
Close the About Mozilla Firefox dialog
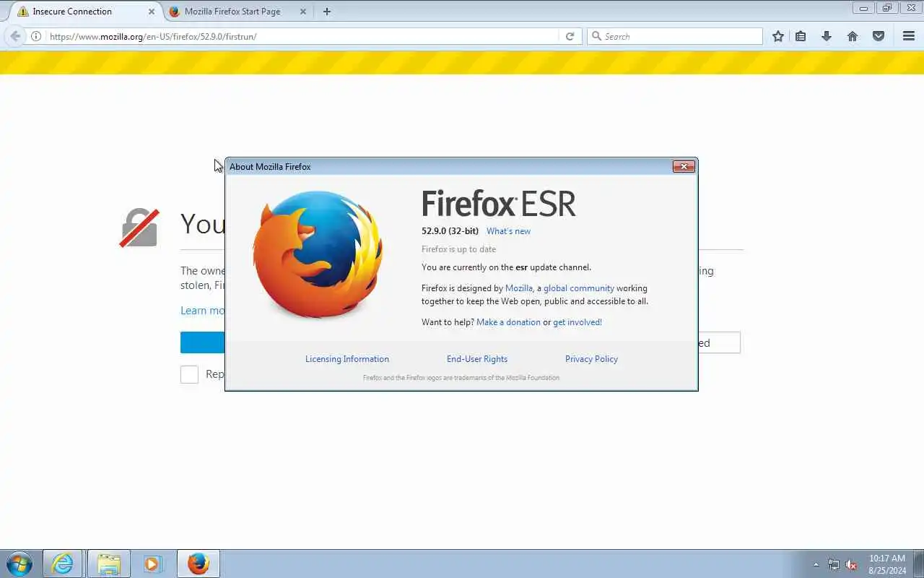click(x=684, y=167)
